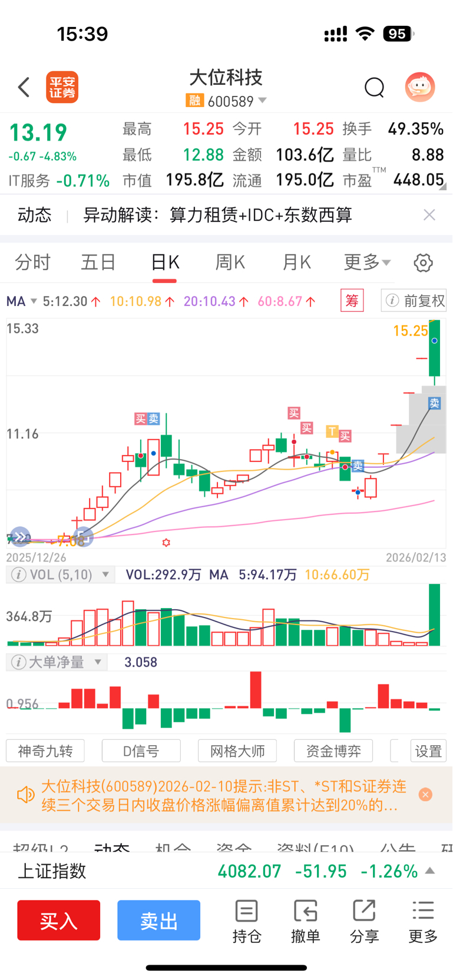Open the 平安证券 logo icon

62,88
